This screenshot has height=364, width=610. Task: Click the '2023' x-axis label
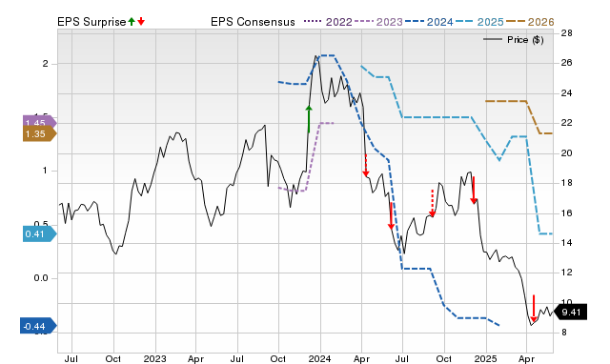(154, 358)
